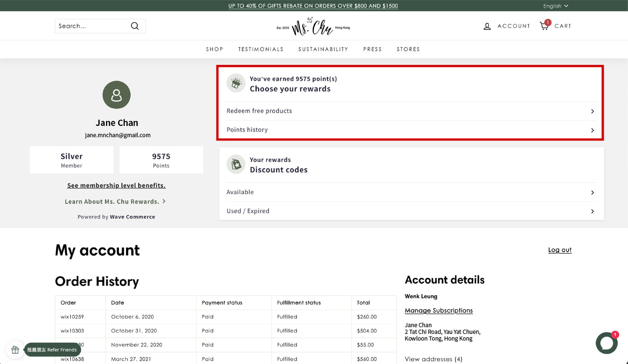Expand Used / Expired discount codes
The width and height of the screenshot is (628, 364).
(x=410, y=211)
